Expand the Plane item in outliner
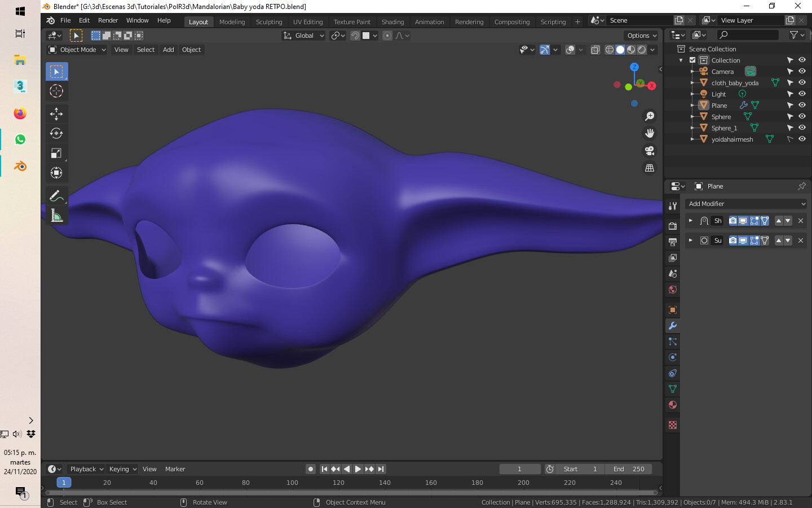 [692, 105]
